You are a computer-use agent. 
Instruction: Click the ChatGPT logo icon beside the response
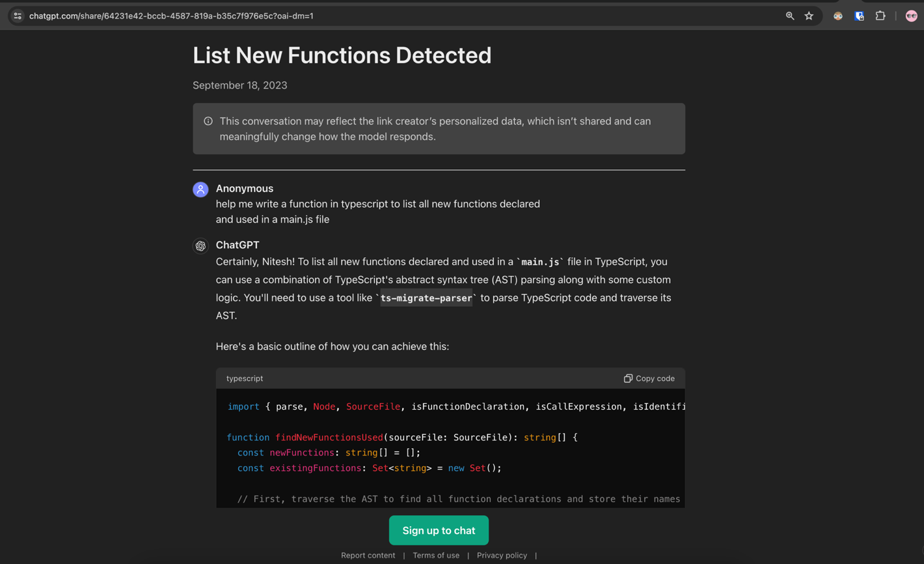[x=200, y=246]
